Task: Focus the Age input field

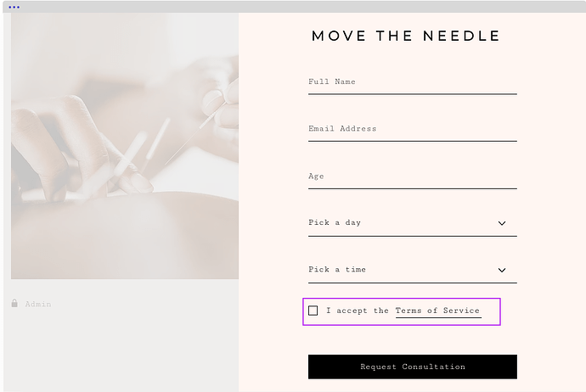Action: [413, 176]
